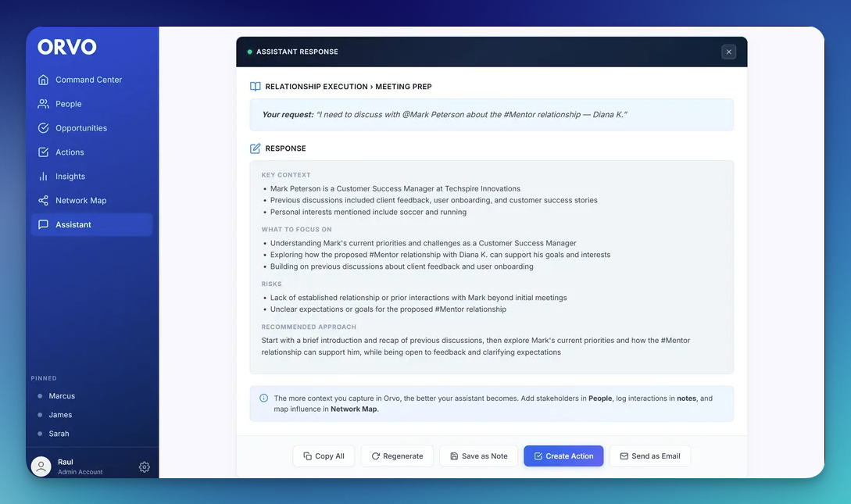This screenshot has width=851, height=504.
Task: Open pinned contact Sarah
Action: coord(59,434)
